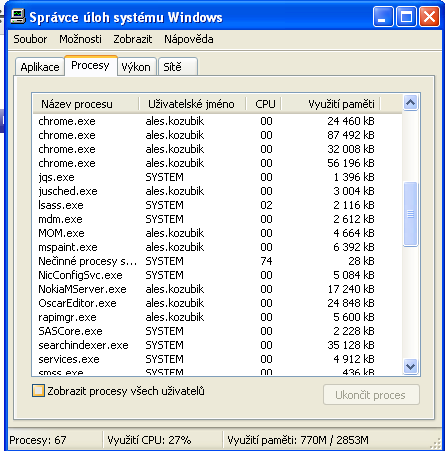Click the window resize grip corner
The width and height of the screenshot is (445, 451).
coord(435,444)
